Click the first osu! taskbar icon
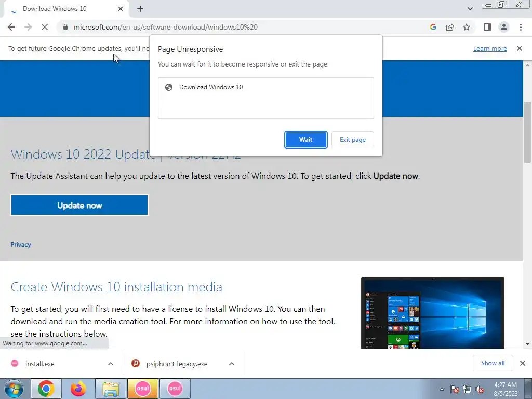 point(142,389)
